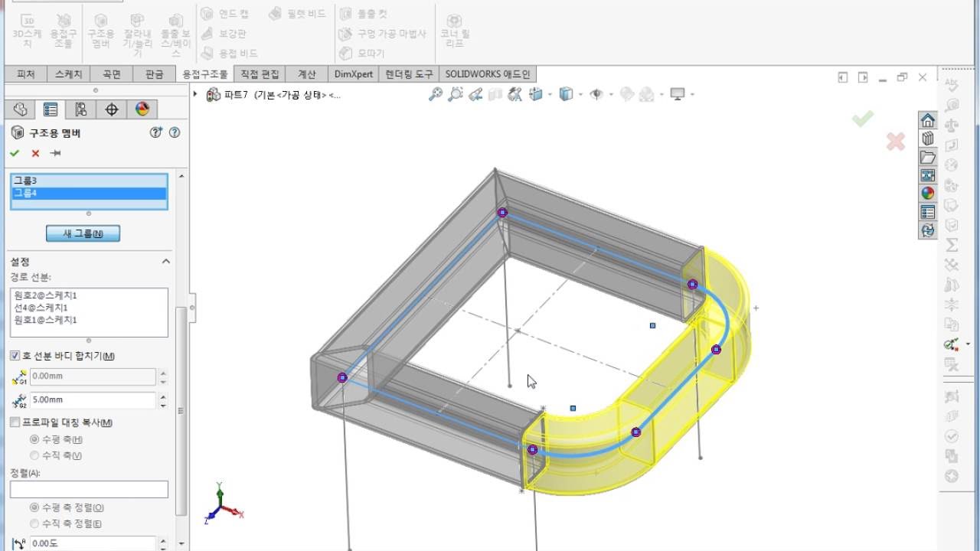
Task: Select 수평 축 정렬(O) radio button
Action: click(34, 507)
